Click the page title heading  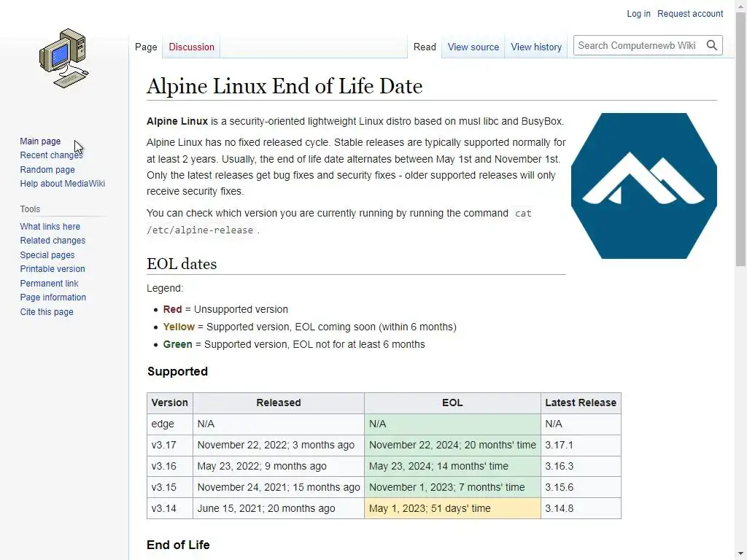(285, 86)
